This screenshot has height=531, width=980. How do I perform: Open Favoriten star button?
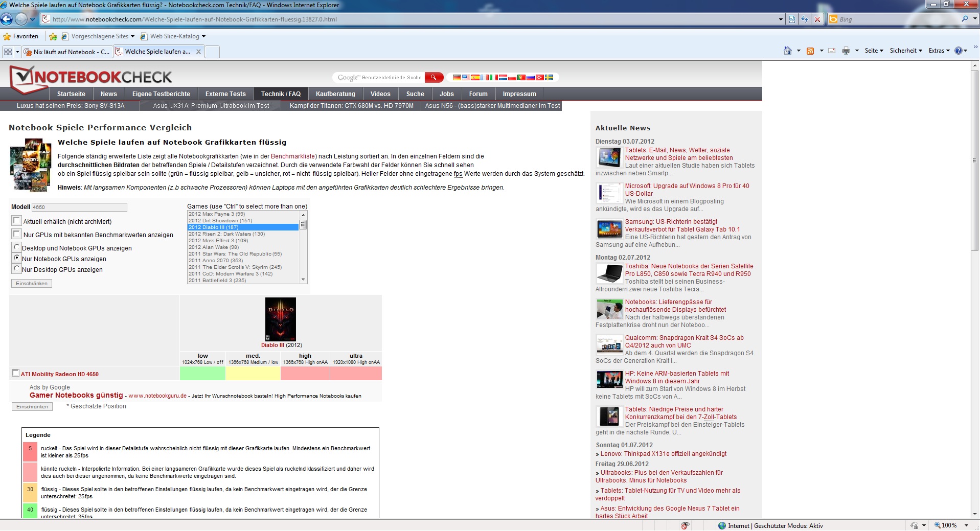pyautogui.click(x=21, y=36)
